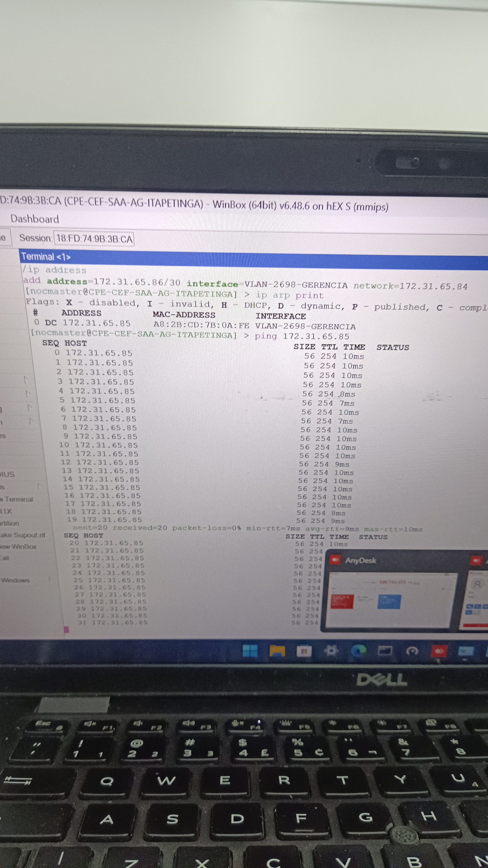Click the light blue window icon on the taskbar
This screenshot has height=868, width=488.
point(465,651)
